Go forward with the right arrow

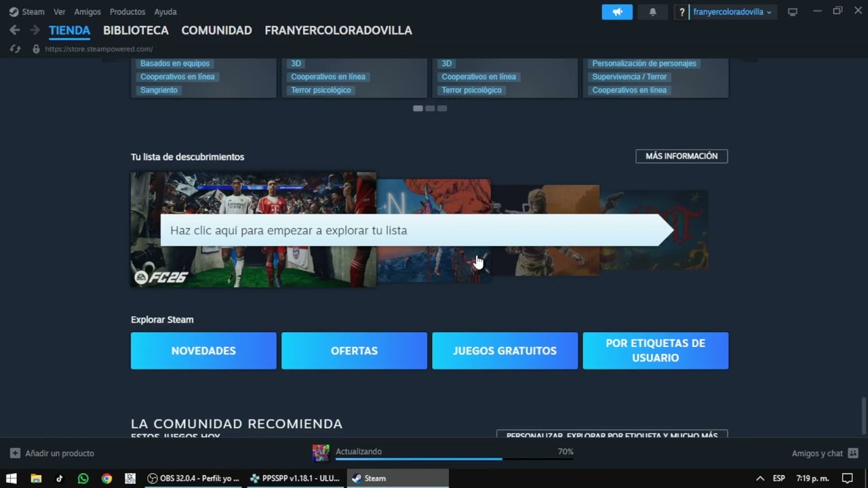point(35,30)
